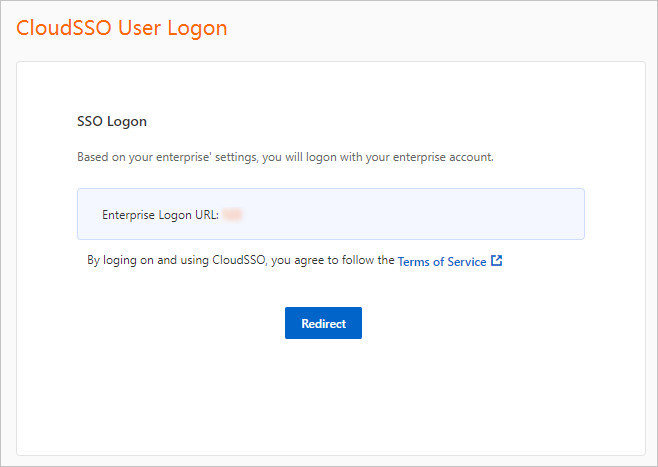Click the gray header area right of the page title
Screen dimensions: 658x467
[x=450, y=28]
